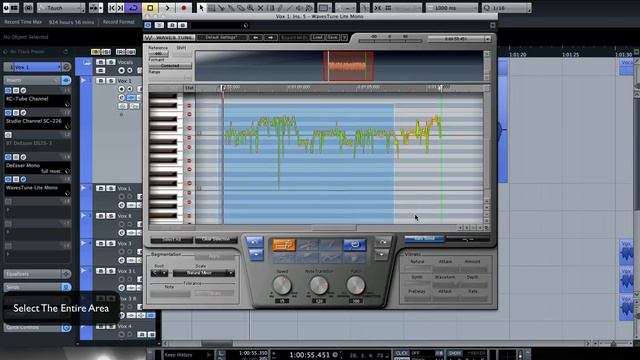Adjust the Note Transition knob
The image size is (640, 360).
[x=319, y=285]
